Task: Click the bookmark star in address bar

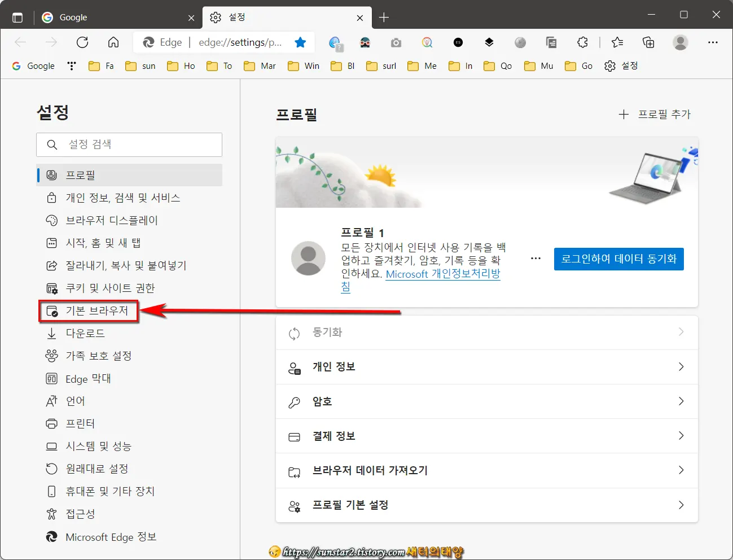Action: click(x=301, y=42)
